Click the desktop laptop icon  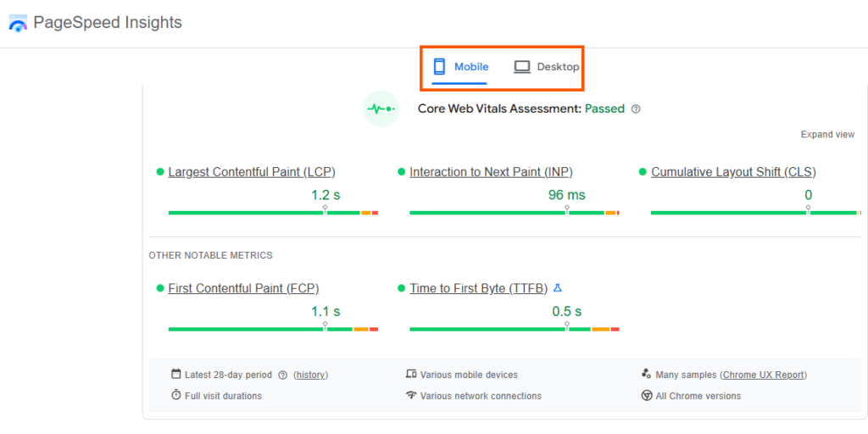pos(522,67)
